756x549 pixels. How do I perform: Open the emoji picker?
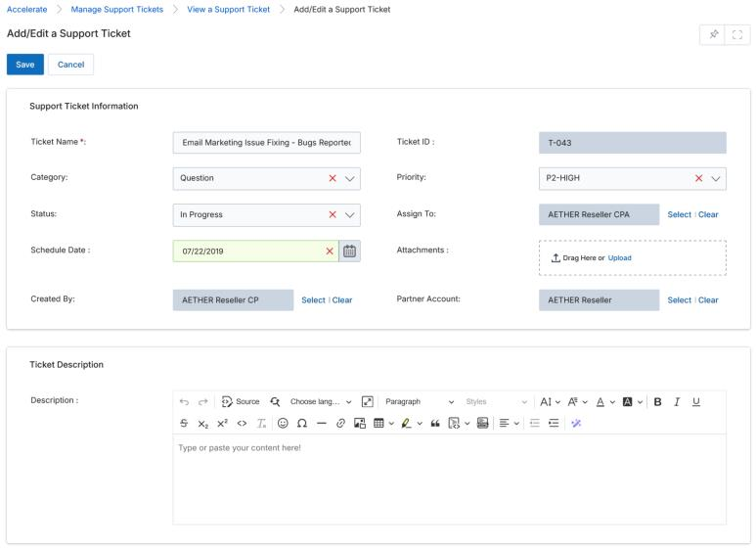283,424
